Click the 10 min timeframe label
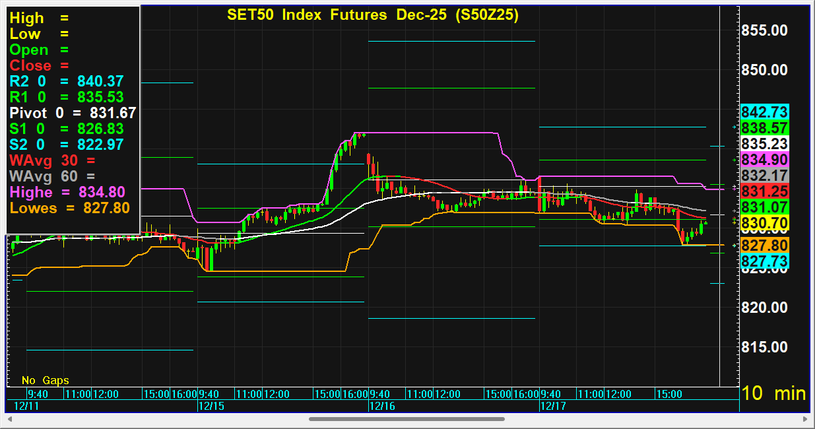This screenshot has height=429, width=815. point(772,395)
